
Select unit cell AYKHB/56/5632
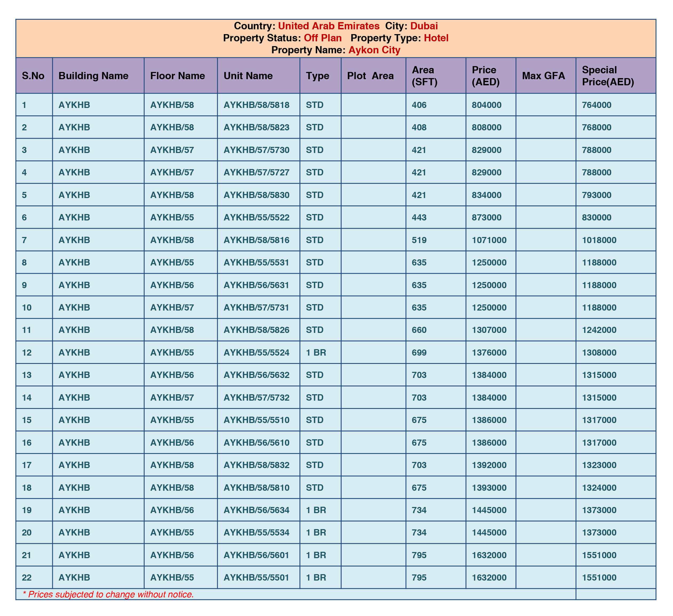(x=259, y=375)
